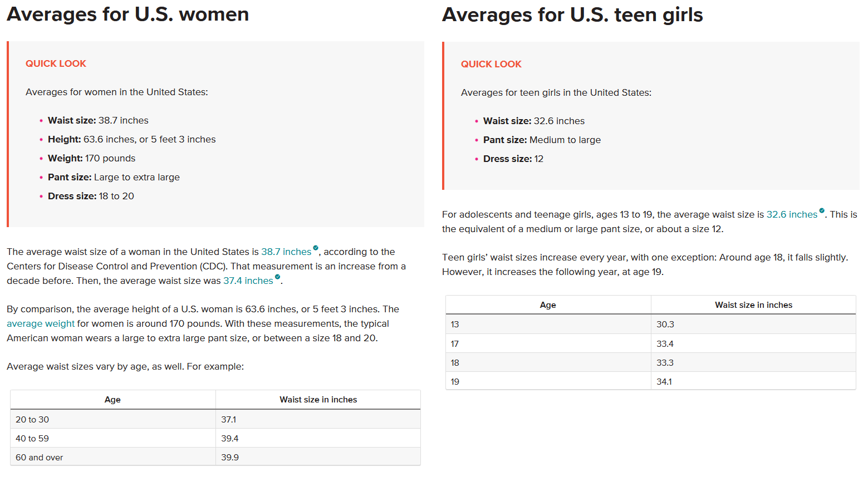Click the 37.4 inches link

click(x=248, y=281)
